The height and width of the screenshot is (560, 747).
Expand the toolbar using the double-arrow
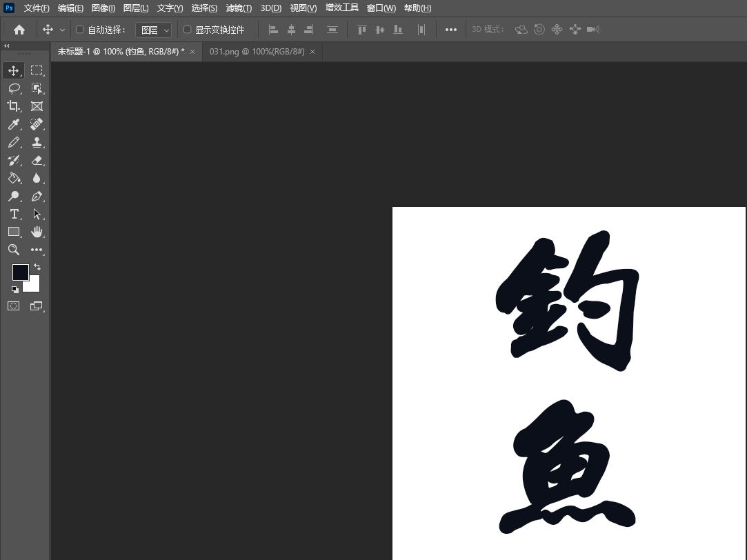7,46
